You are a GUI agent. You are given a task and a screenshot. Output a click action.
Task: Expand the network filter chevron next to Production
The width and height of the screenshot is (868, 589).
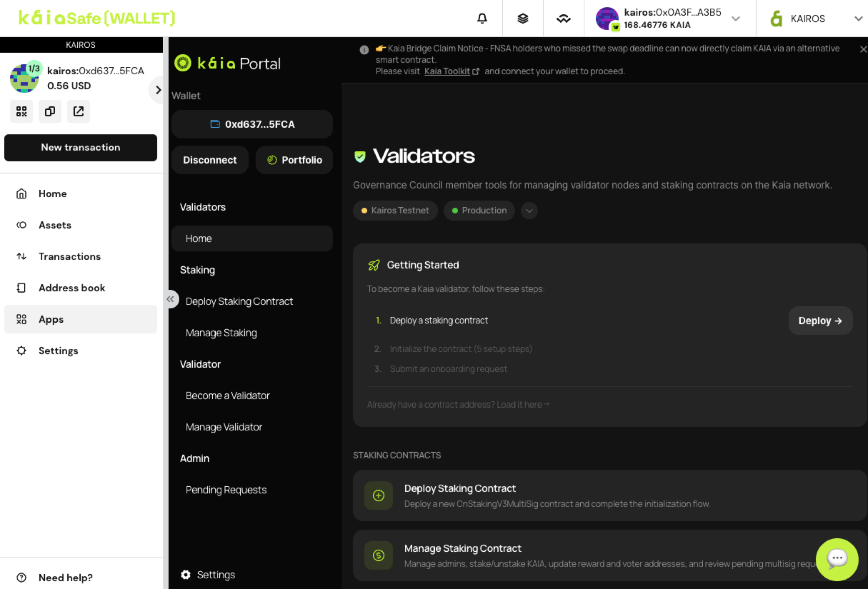[529, 210]
